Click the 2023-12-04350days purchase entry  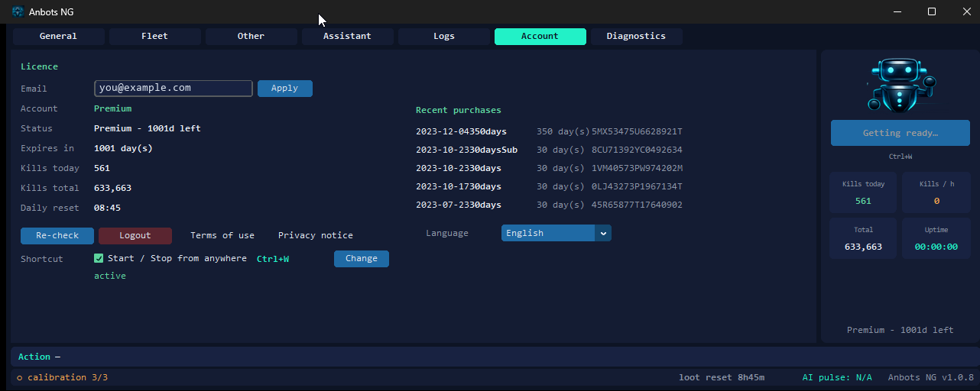click(x=461, y=132)
